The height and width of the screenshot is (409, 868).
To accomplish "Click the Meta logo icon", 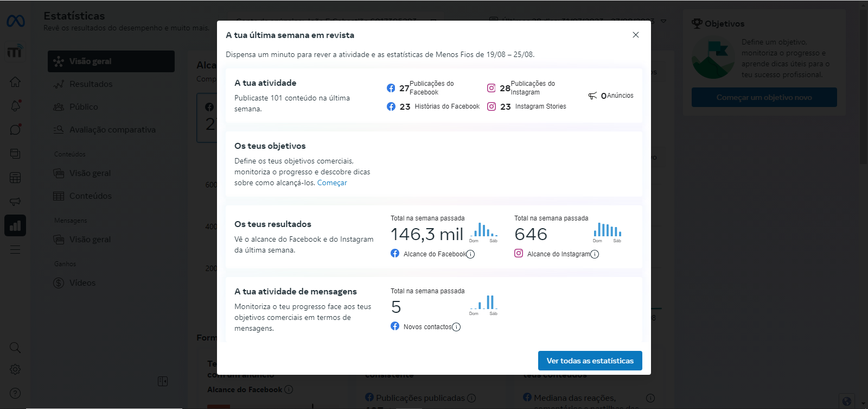I will (x=16, y=21).
